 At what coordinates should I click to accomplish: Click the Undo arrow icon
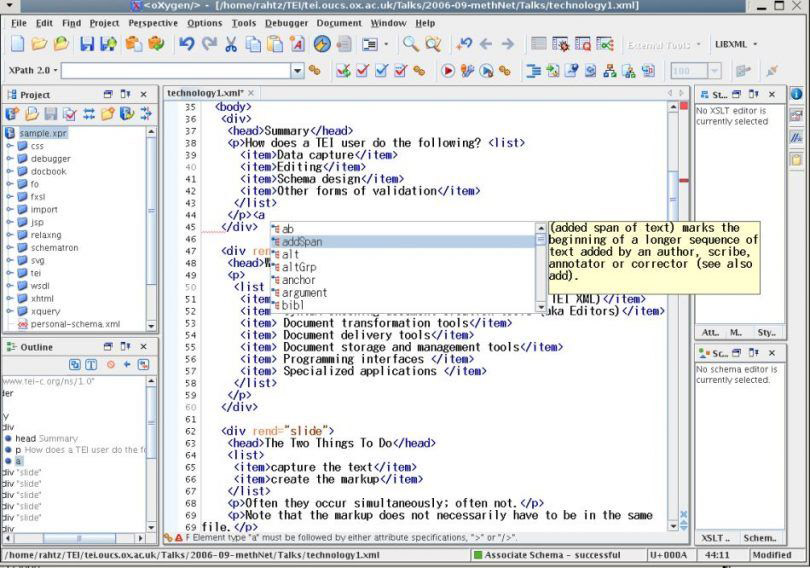186,44
